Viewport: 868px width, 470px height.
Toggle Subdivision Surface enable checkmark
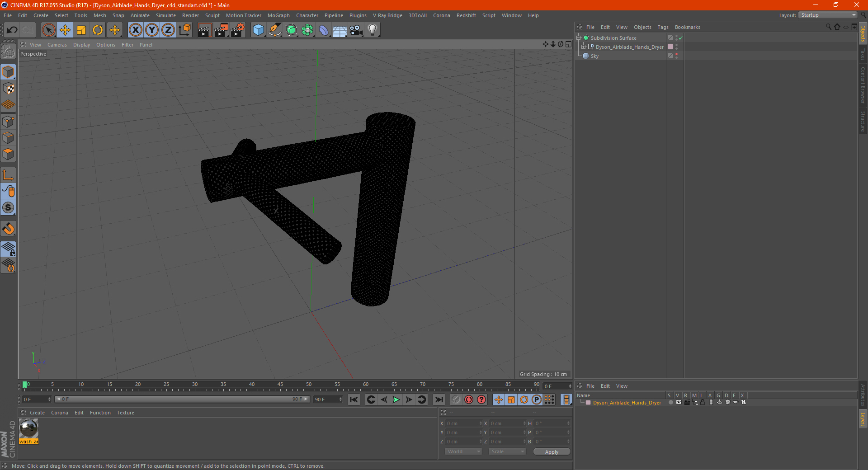680,38
